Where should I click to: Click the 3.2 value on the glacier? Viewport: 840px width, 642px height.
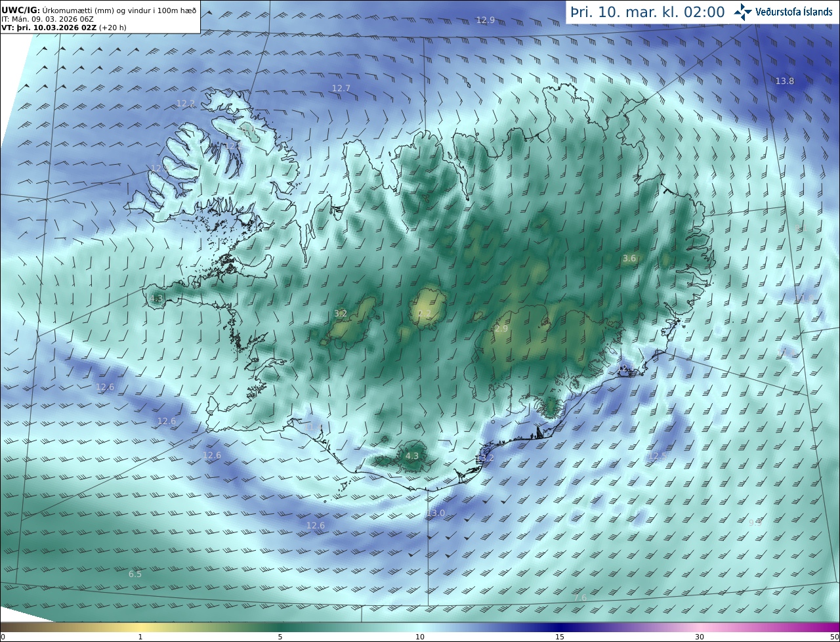point(341,314)
